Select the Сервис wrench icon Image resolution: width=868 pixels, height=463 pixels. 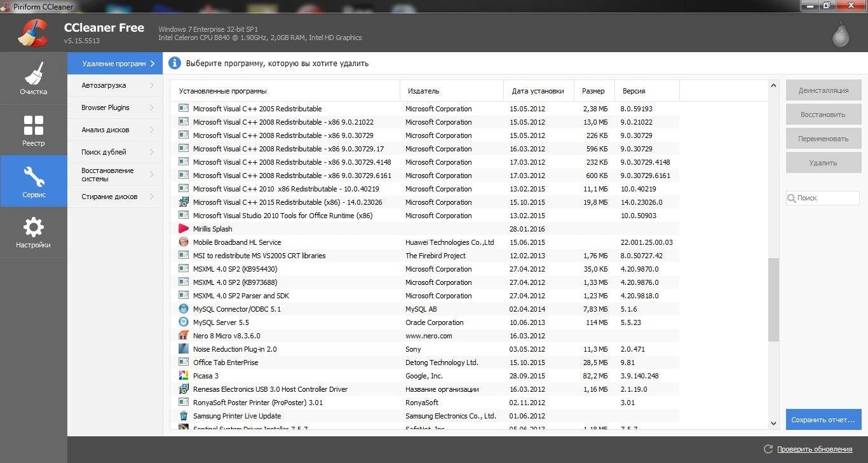(x=34, y=177)
